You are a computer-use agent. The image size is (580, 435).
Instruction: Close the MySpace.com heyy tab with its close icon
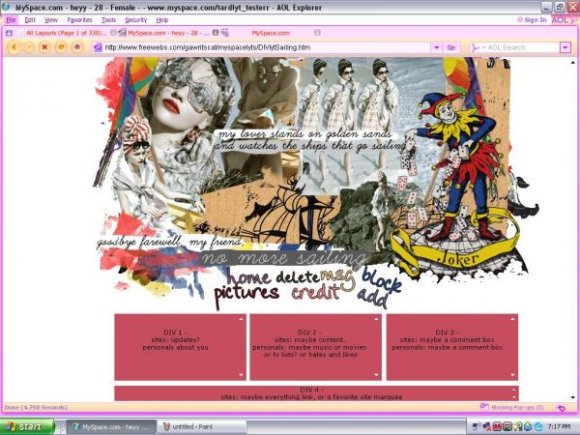(215, 33)
